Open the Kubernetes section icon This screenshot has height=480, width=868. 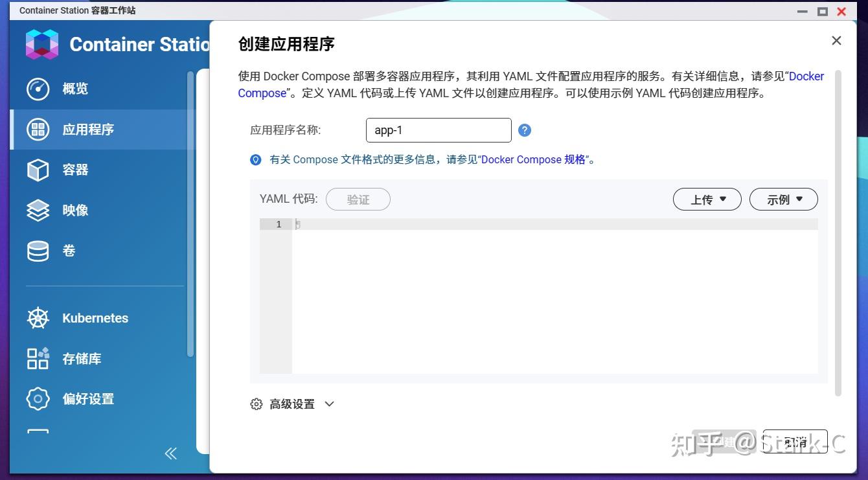38,317
